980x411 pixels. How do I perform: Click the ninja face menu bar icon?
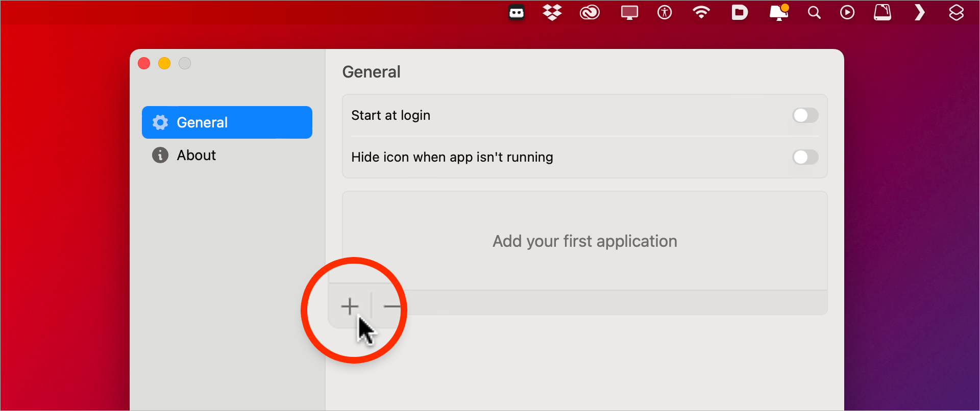tap(517, 12)
